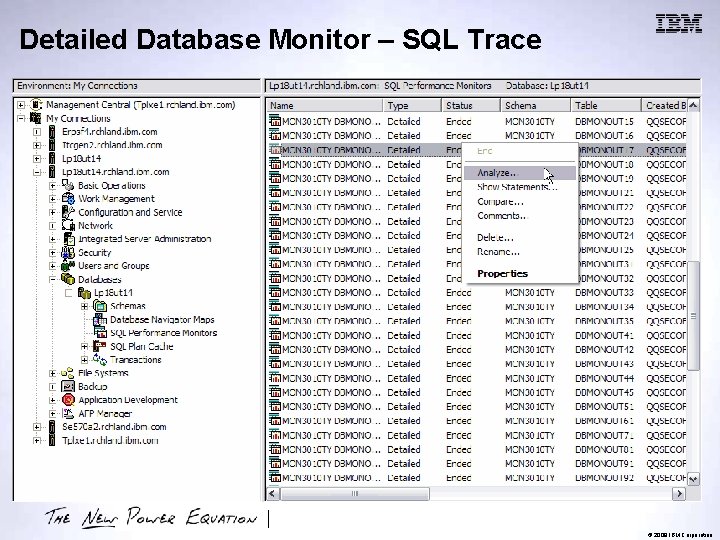The width and height of the screenshot is (720, 540).
Task: Sort by the Schema column header
Action: coord(535,105)
